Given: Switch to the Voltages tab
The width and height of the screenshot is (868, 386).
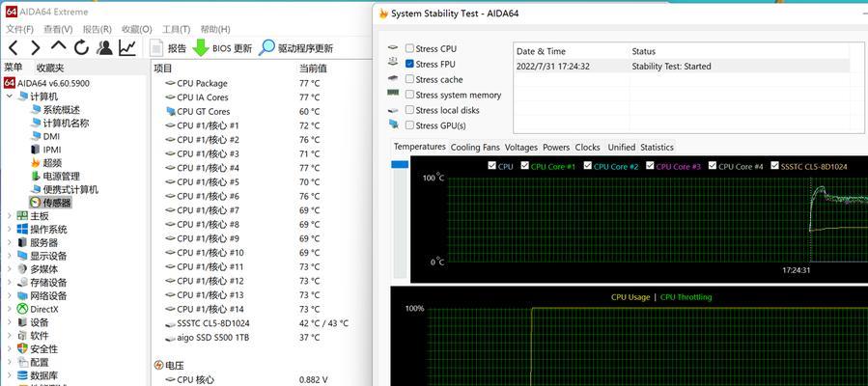Looking at the screenshot, I should 521,147.
